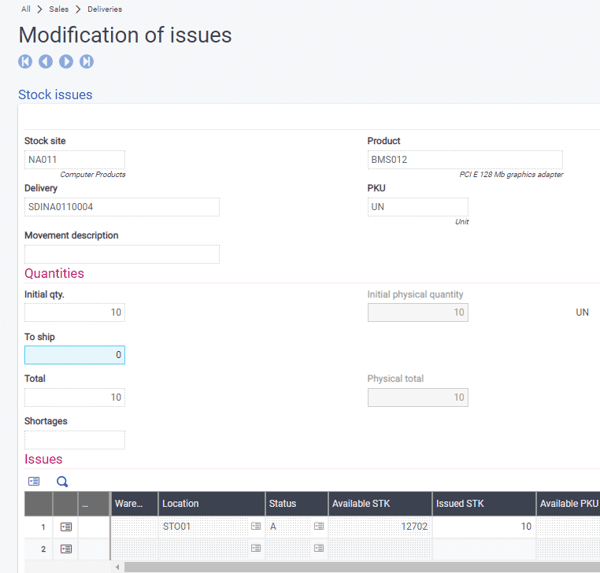This screenshot has width=600, height=573.
Task: Go to the next record
Action: (66, 62)
